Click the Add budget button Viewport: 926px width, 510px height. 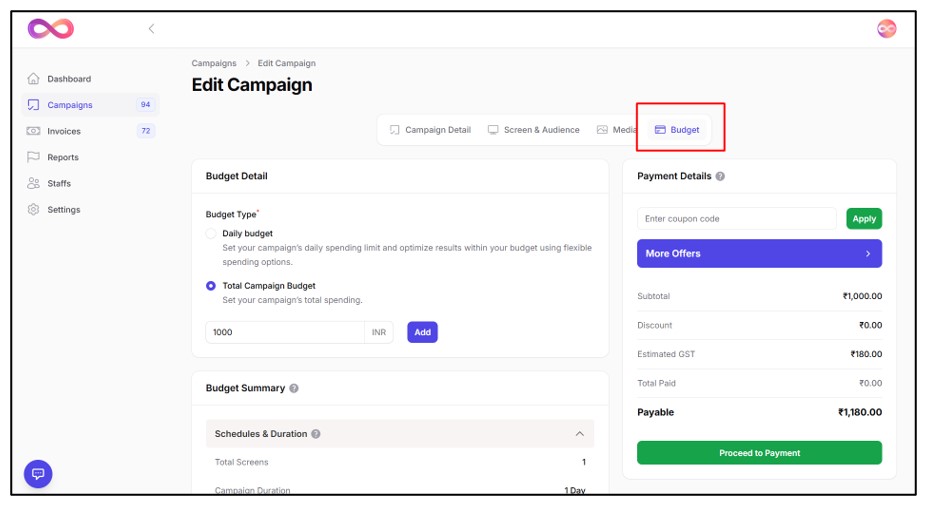[x=422, y=332]
